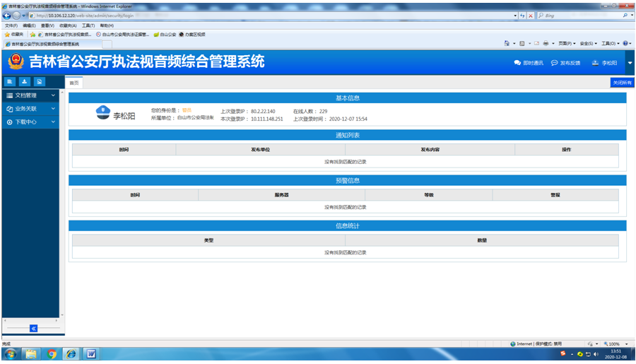Screen dimensions: 636x364
Task: Click the download icon in sidebar toolbar
Action: [24, 81]
